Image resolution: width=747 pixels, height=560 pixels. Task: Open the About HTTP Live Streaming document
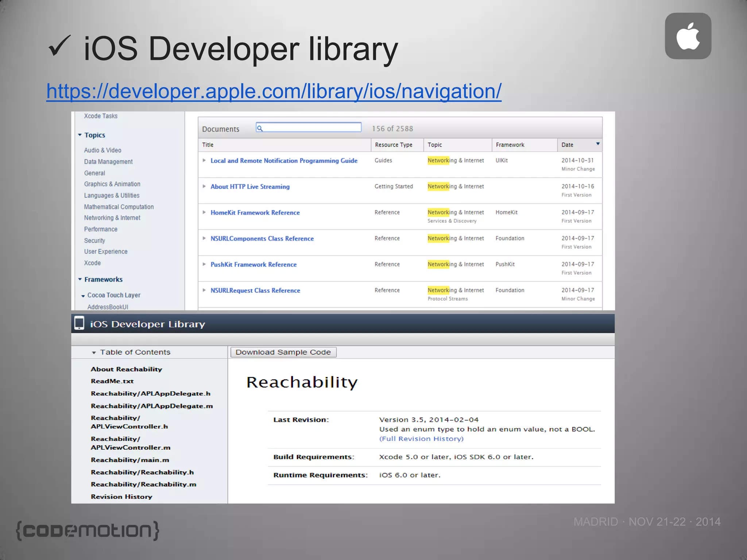pos(250,187)
